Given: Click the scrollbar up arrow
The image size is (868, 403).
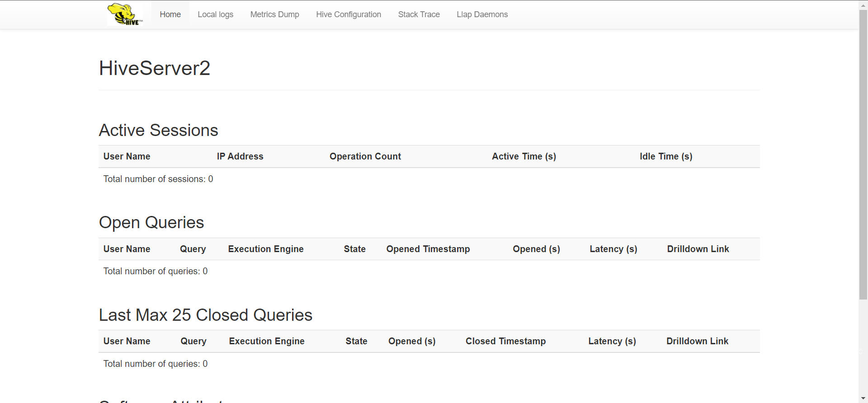Looking at the screenshot, I should [863, 5].
